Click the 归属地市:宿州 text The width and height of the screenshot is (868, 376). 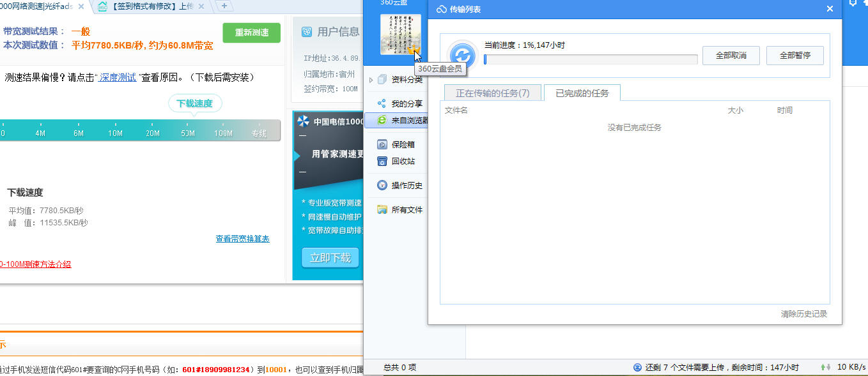click(x=329, y=73)
